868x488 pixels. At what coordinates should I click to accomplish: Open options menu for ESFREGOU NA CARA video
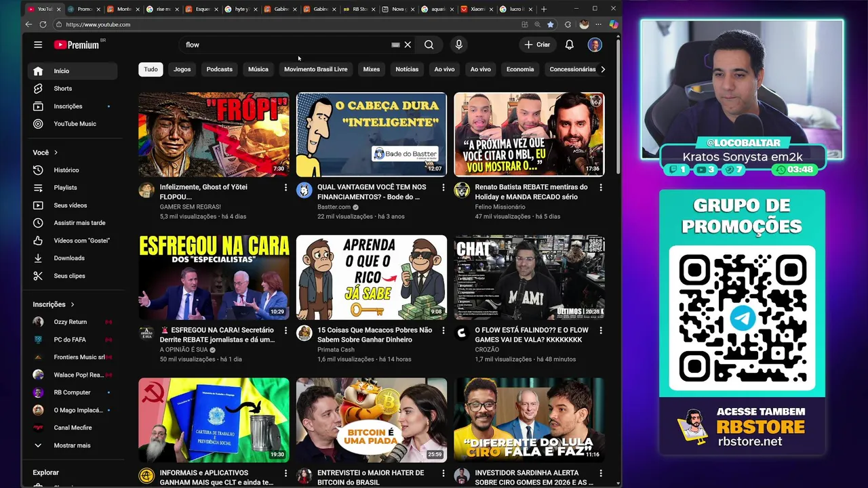285,330
